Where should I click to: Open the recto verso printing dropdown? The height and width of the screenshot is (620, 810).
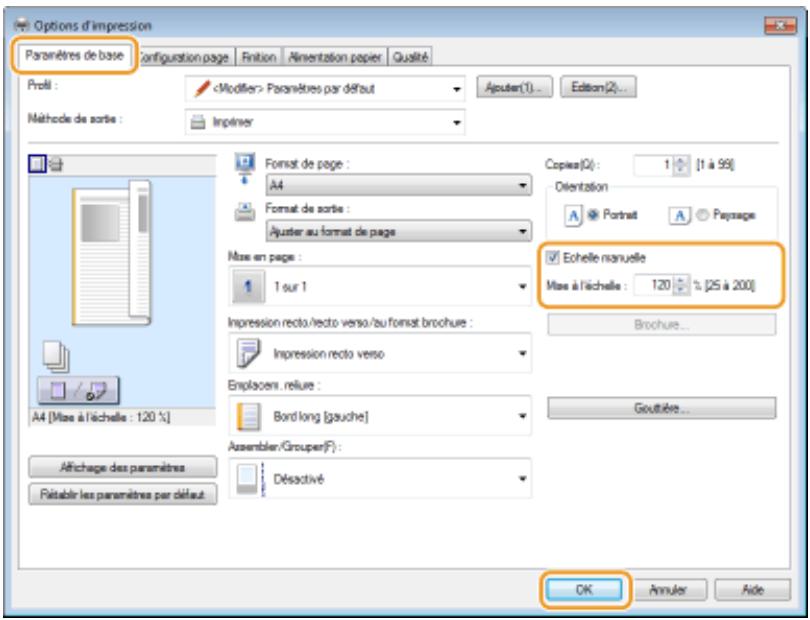pyautogui.click(x=380, y=353)
